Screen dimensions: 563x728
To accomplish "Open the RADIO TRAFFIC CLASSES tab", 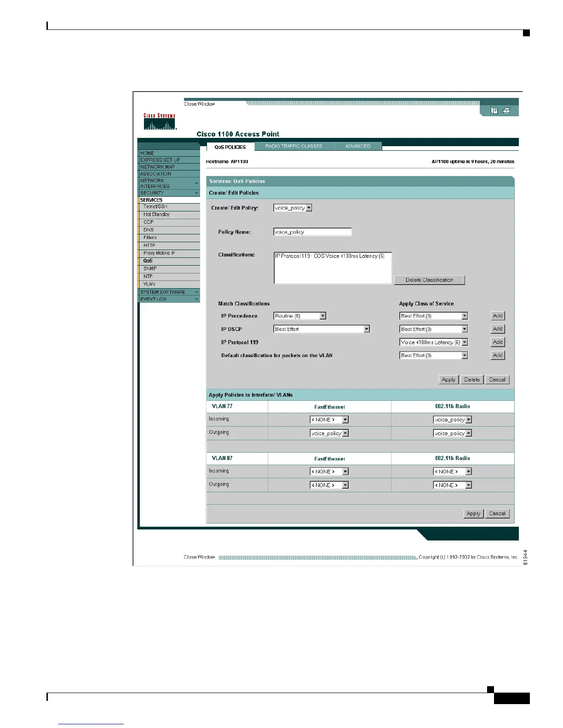I will pos(294,146).
